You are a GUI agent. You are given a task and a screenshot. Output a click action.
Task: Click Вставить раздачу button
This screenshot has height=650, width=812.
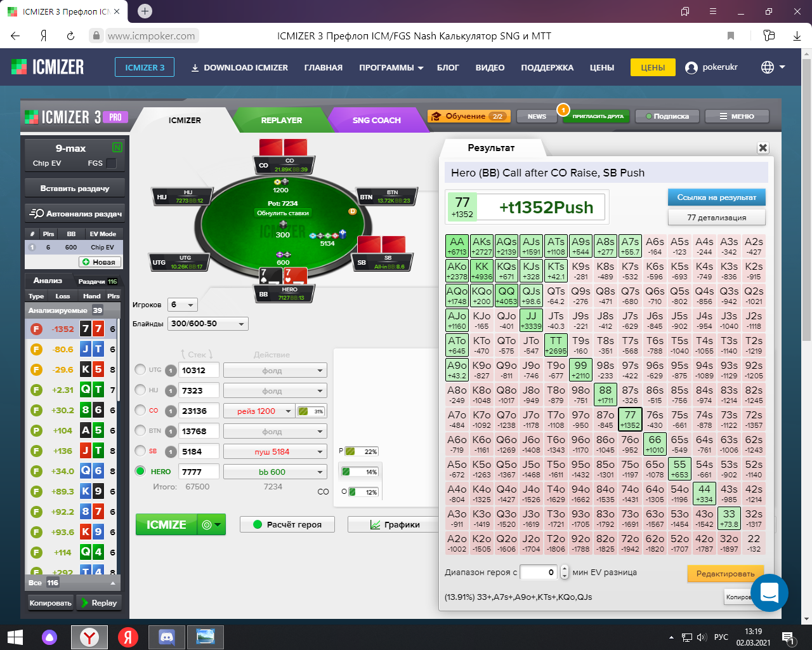coord(75,189)
